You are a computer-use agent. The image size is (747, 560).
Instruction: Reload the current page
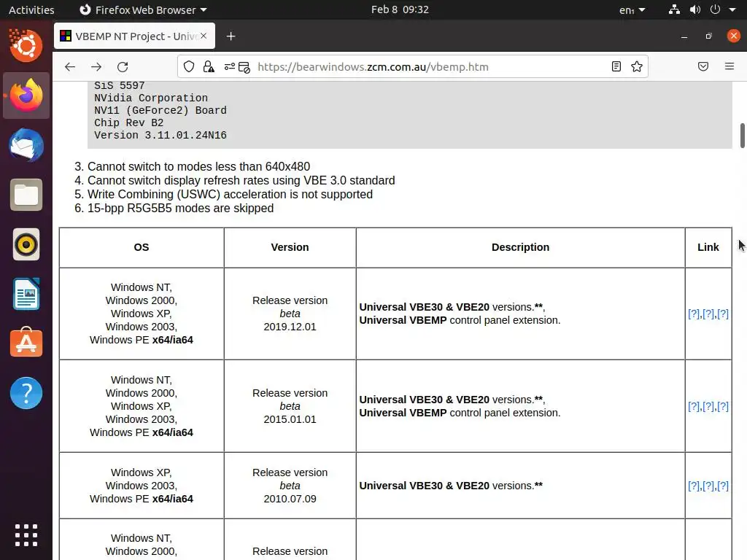point(123,66)
